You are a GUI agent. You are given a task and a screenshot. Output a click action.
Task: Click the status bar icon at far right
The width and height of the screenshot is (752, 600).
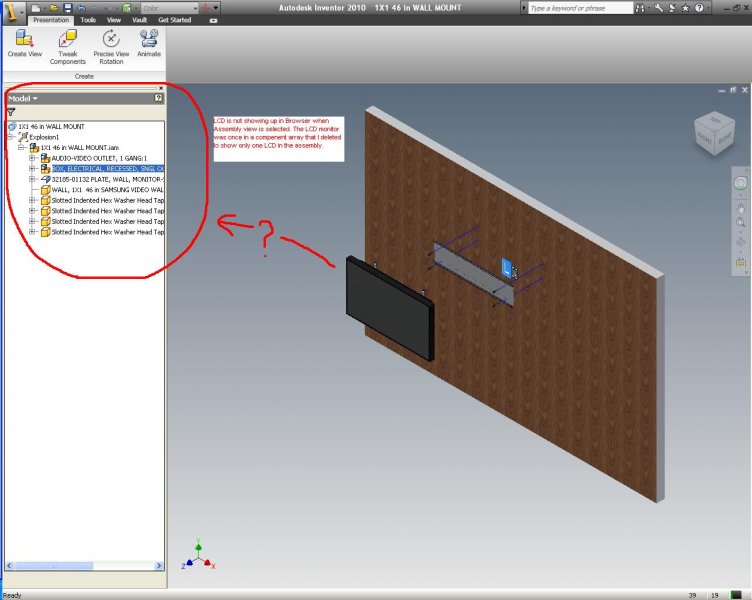(x=736, y=595)
